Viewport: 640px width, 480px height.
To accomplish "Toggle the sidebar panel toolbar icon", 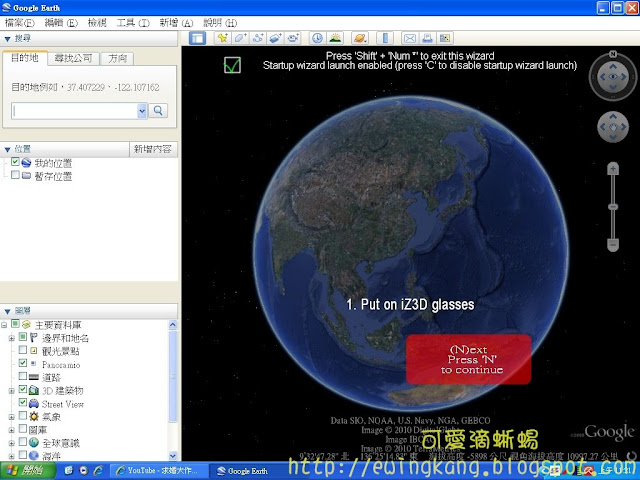I will (x=198, y=38).
